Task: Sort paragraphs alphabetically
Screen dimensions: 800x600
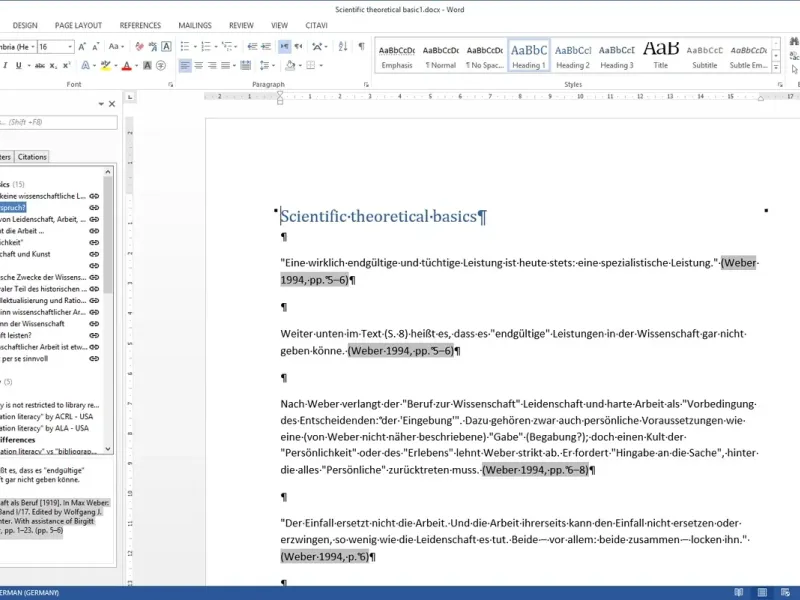Action: click(x=343, y=47)
